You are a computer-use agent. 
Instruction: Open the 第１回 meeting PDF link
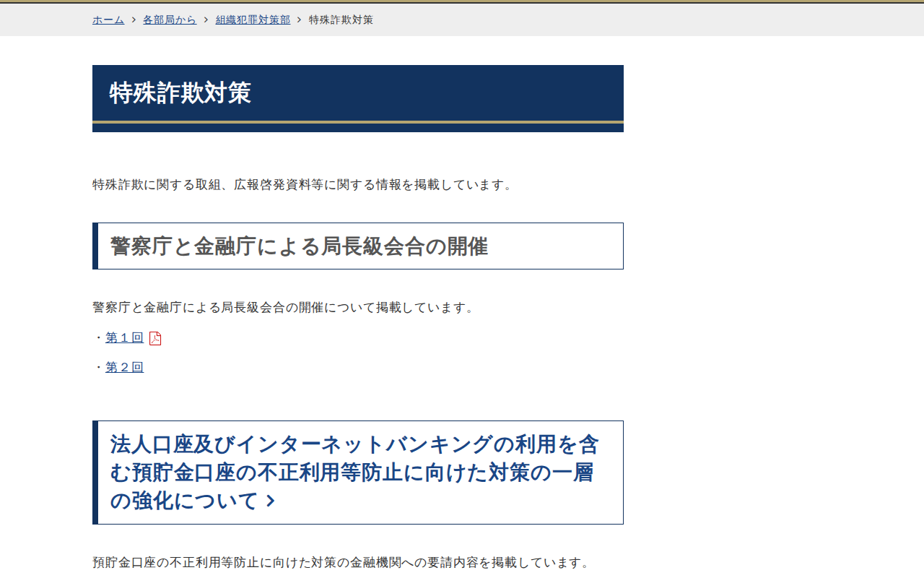(125, 337)
